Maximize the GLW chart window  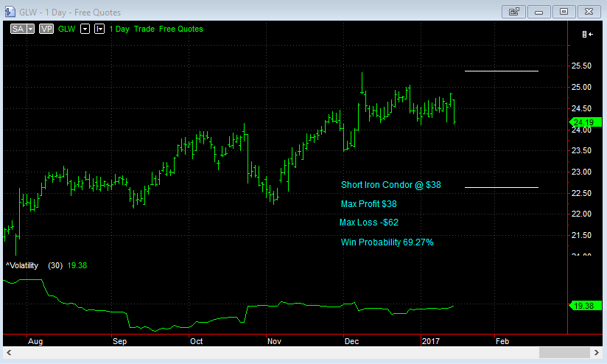564,12
